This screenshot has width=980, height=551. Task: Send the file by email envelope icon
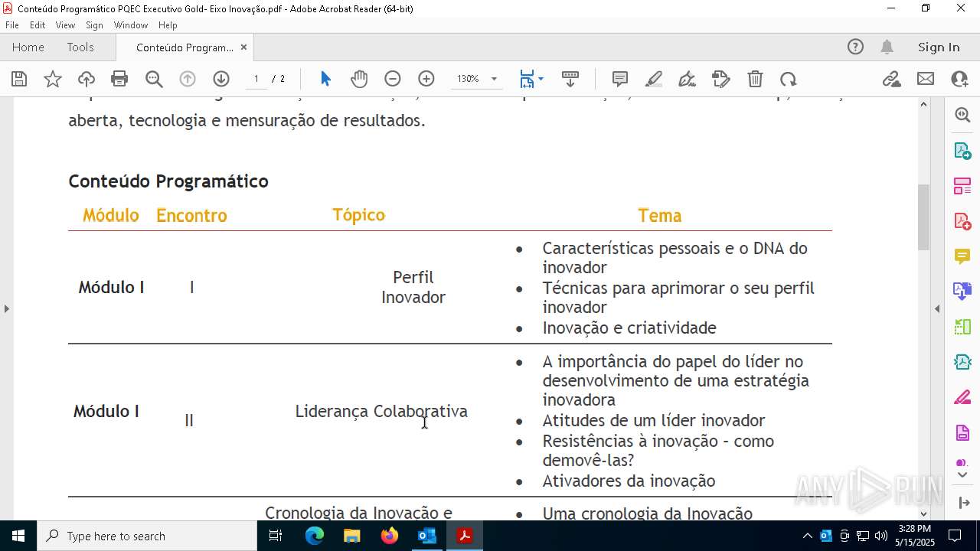coord(926,79)
